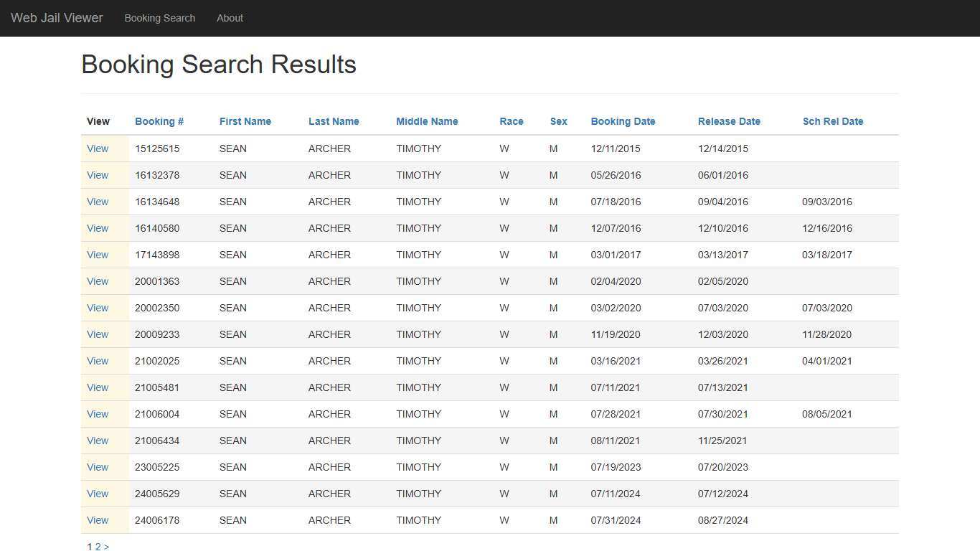980x551 pixels.
Task: Sort results by Release Date
Action: coord(729,121)
